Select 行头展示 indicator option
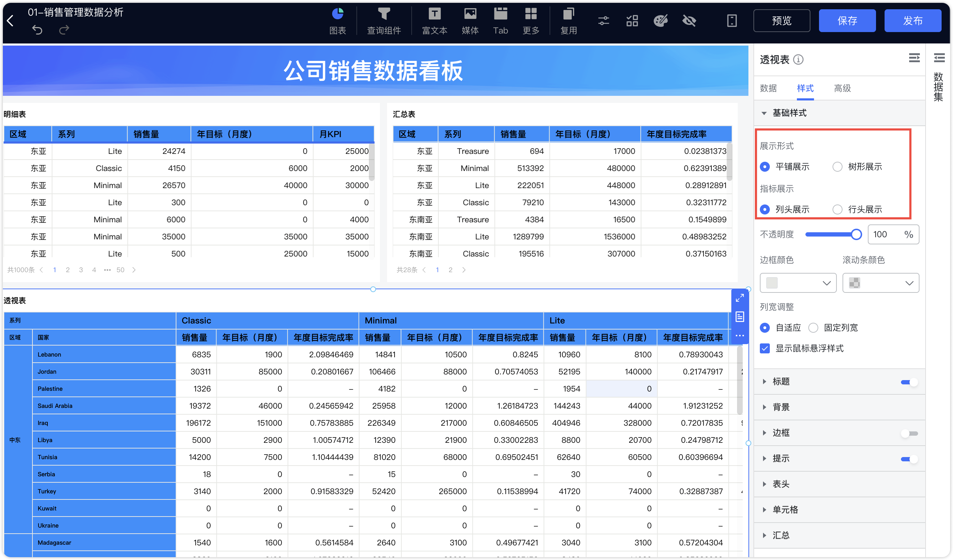Image resolution: width=953 pixels, height=560 pixels. 837,209
